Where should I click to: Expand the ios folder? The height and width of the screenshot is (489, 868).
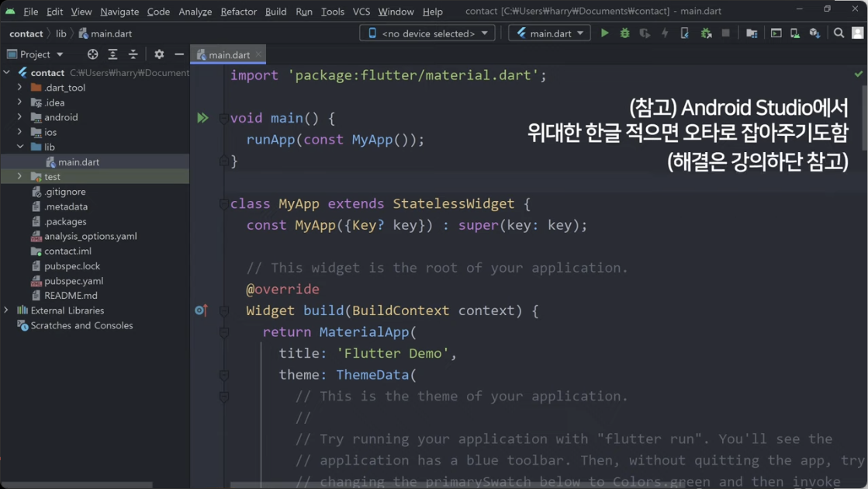click(20, 133)
